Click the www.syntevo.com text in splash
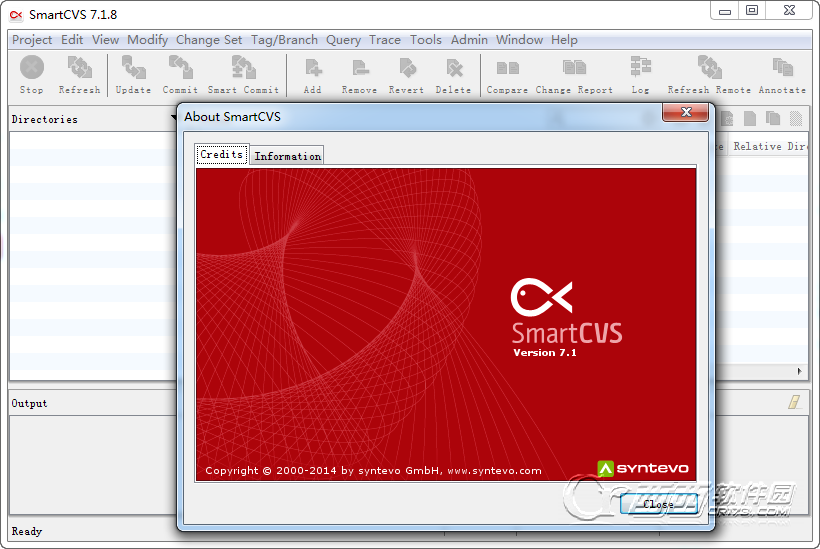 (494, 471)
